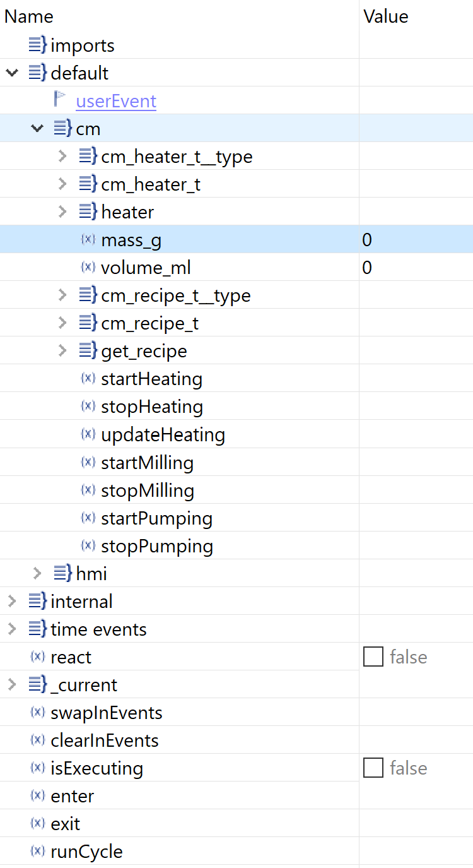Click the Name column header
Viewport: 473px width, 868px height.
tap(28, 16)
